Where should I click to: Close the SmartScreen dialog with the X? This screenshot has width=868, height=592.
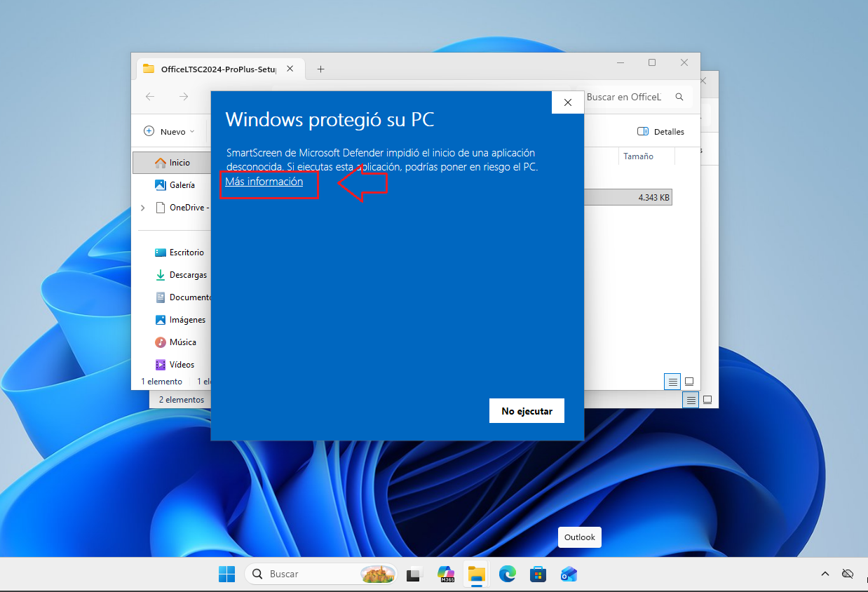pos(568,102)
